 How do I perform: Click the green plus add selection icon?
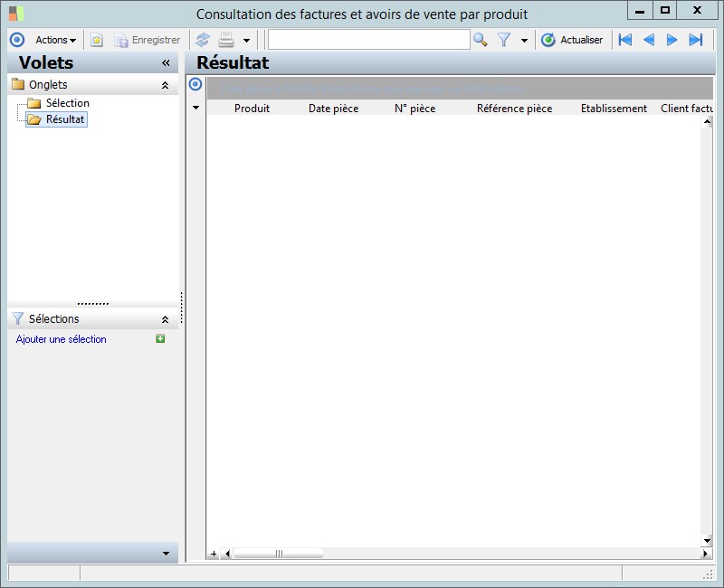click(x=160, y=338)
